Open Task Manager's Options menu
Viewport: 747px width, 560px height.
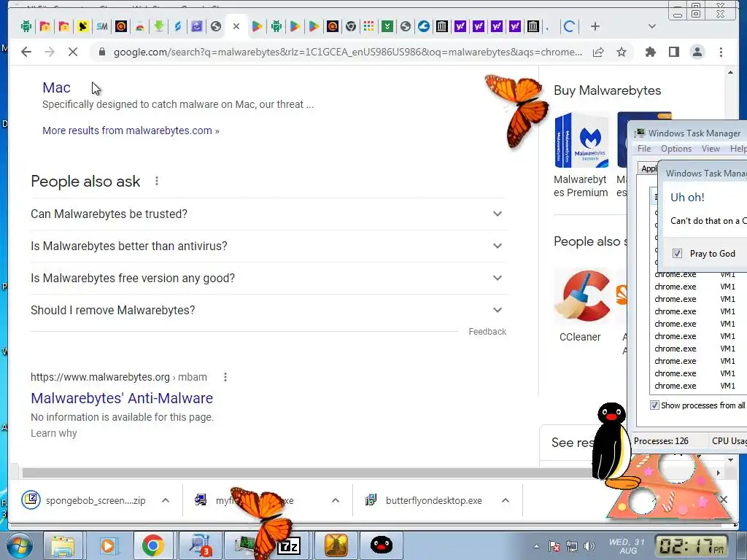tap(676, 149)
